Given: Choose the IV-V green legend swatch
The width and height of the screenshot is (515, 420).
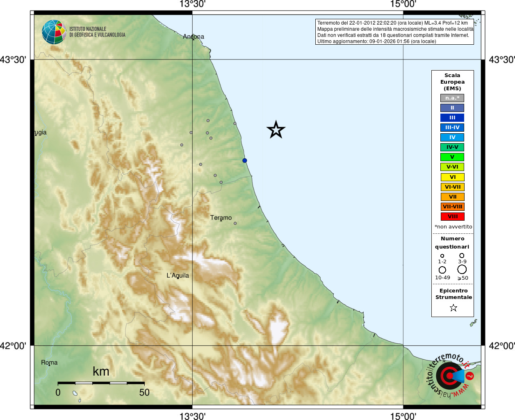Looking at the screenshot, I should [x=452, y=147].
